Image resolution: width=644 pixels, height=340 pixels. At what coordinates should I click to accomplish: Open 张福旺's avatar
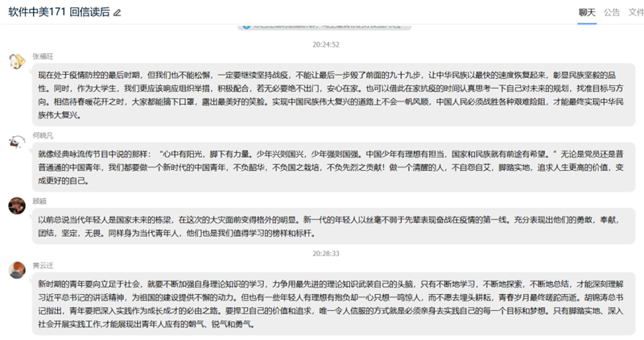point(17,61)
